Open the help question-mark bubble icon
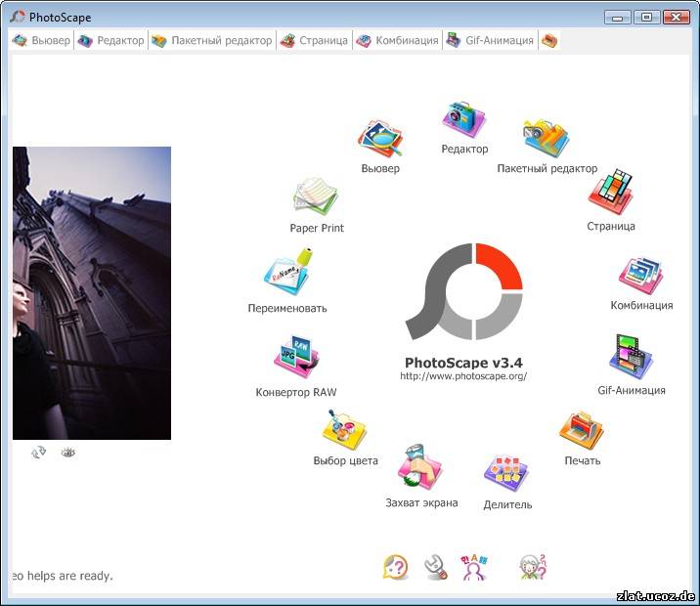The width and height of the screenshot is (700, 606). (396, 567)
